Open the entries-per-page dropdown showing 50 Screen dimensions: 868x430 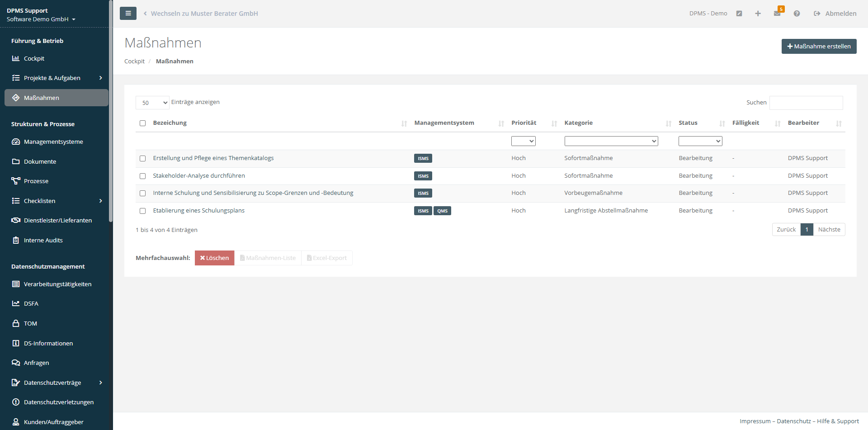(x=152, y=103)
